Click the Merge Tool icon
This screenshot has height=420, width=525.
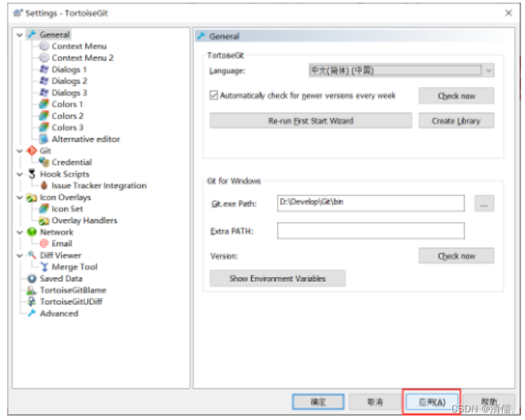pos(44,267)
